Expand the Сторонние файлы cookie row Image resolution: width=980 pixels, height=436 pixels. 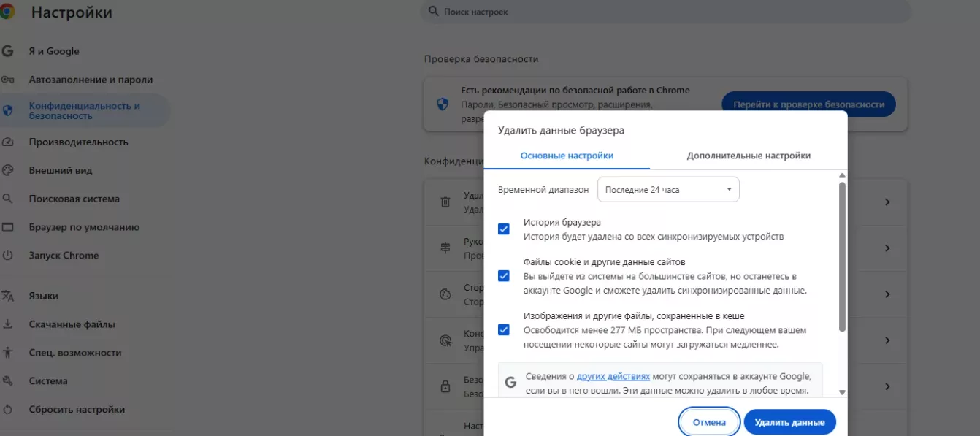(887, 294)
